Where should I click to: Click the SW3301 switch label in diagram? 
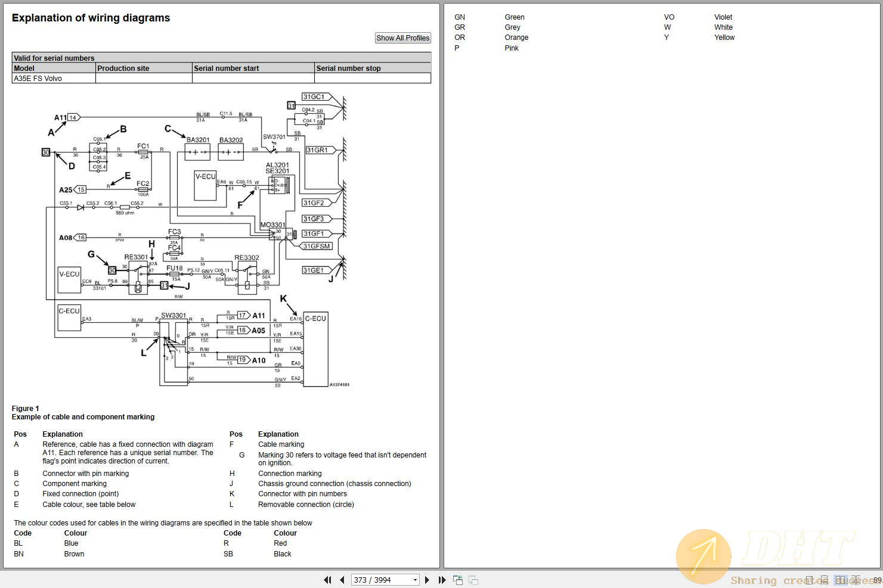point(173,316)
